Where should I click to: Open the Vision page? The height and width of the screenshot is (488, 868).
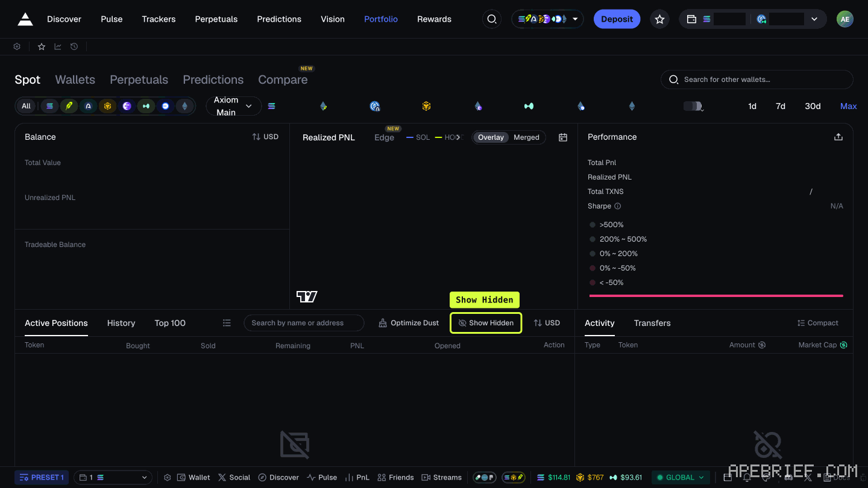pos(333,19)
